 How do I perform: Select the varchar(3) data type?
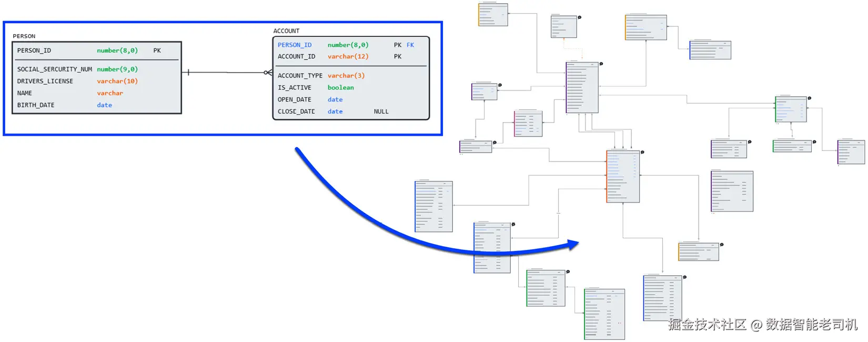(346, 76)
